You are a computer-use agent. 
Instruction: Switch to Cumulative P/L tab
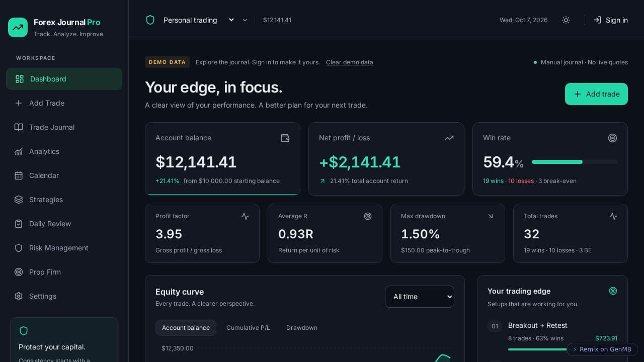248,328
